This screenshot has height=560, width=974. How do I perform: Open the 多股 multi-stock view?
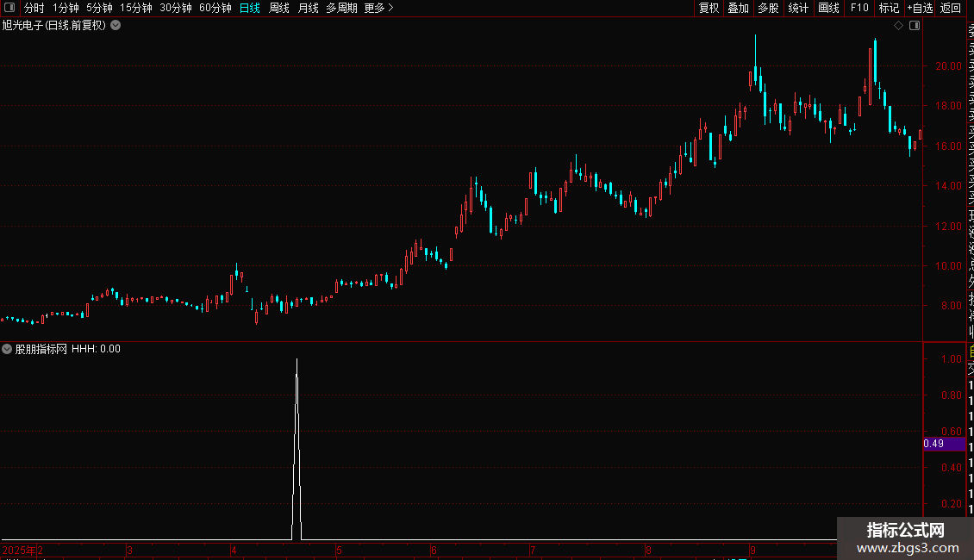(768, 8)
